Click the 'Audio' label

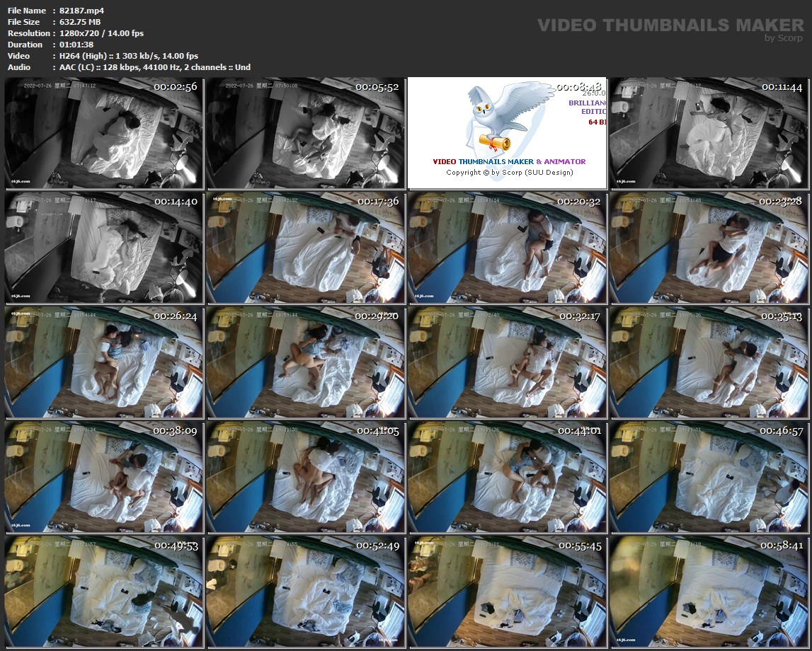[x=19, y=67]
